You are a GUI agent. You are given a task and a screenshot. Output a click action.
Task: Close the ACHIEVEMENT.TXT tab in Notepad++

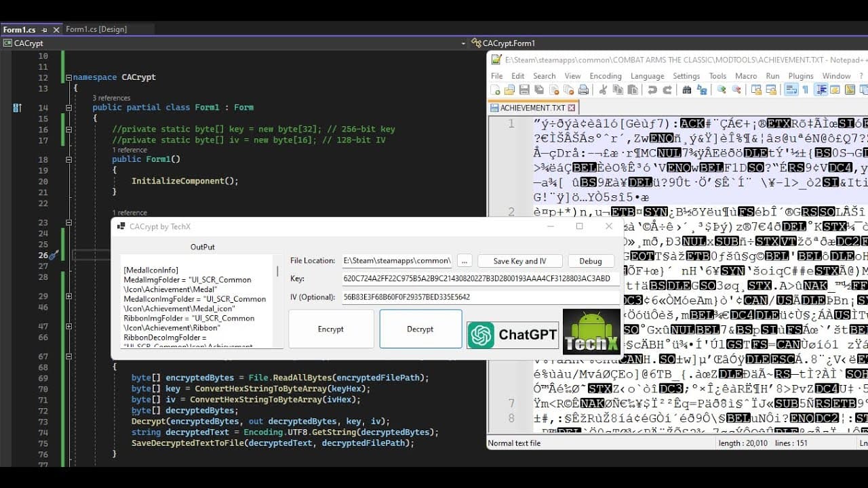pos(572,108)
